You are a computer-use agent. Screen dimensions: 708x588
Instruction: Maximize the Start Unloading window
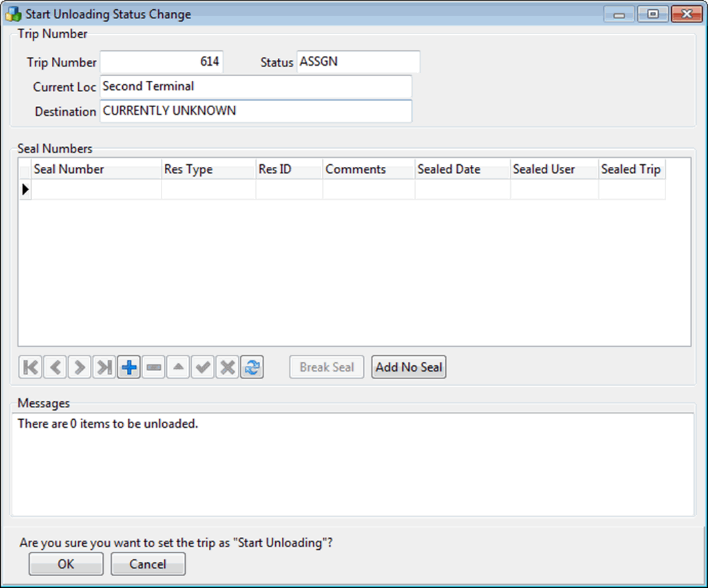652,14
